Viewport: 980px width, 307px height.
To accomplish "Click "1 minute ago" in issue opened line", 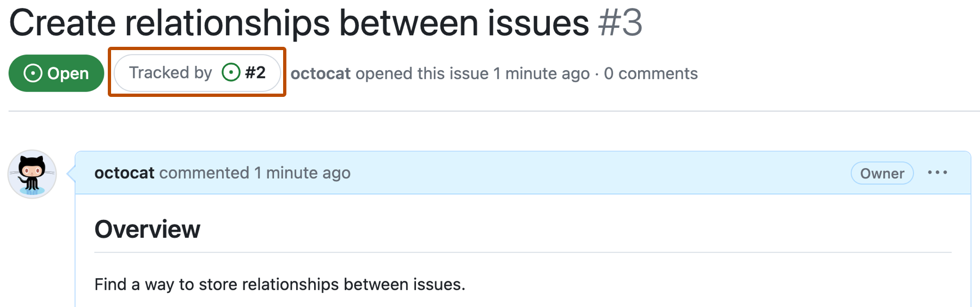I will [x=541, y=73].
